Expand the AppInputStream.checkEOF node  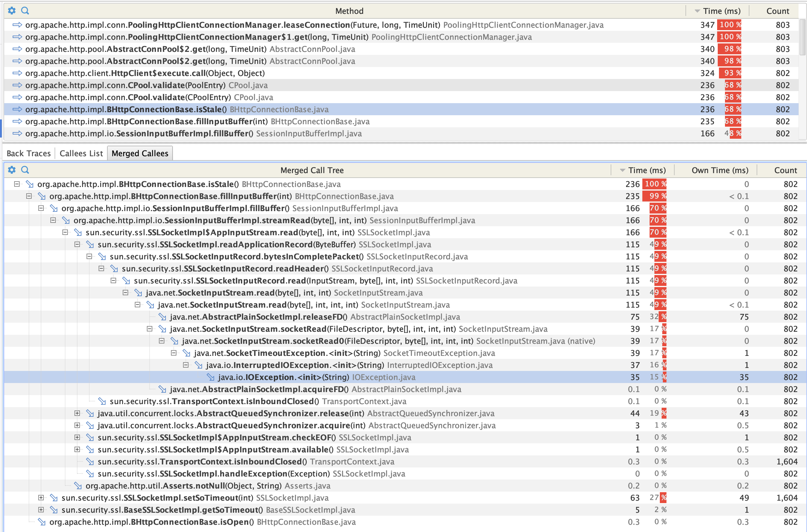point(77,437)
